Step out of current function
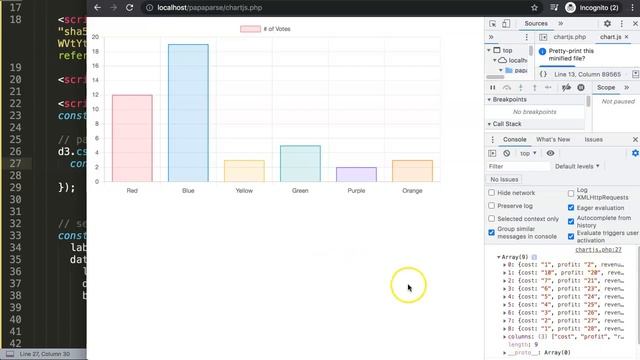640x360 pixels. pyautogui.click(x=534, y=88)
